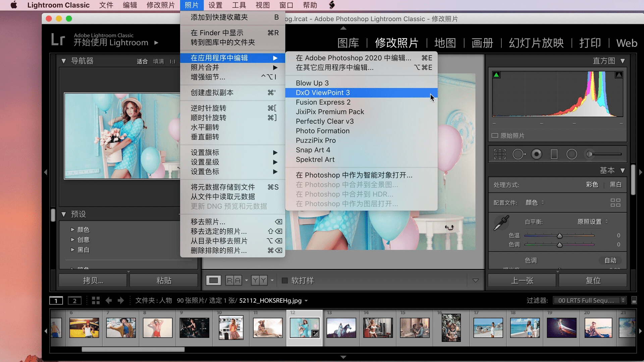Click the grid view icon in filmstrip
This screenshot has width=644, height=362.
pos(96,301)
